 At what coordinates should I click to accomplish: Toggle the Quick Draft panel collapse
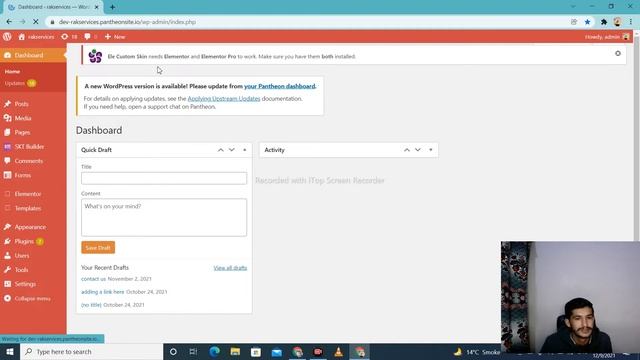click(x=244, y=150)
